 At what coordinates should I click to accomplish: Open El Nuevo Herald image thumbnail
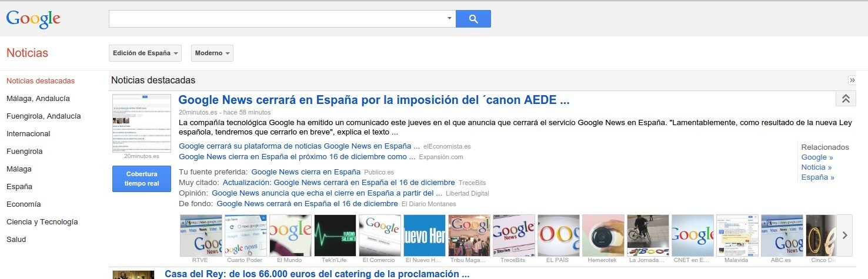[x=425, y=236]
